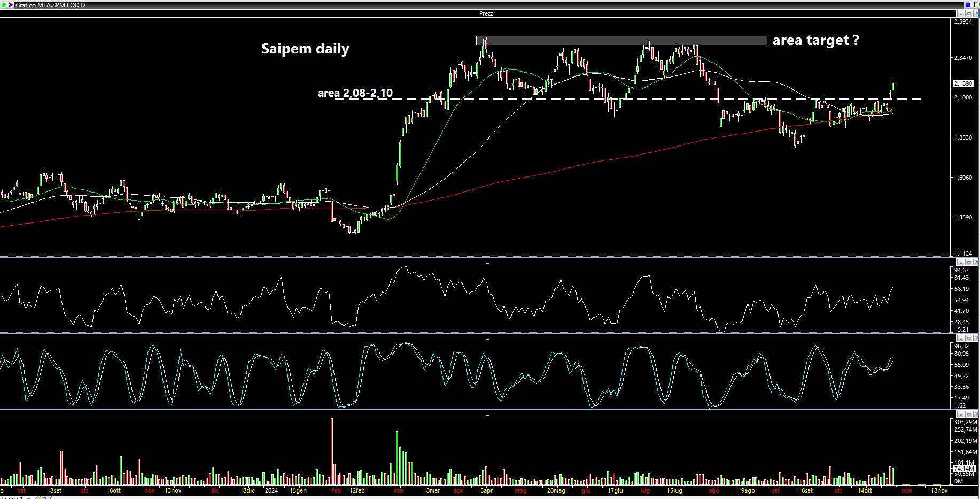
Task: Click the 2,5934 price axis value
Action: (x=963, y=22)
